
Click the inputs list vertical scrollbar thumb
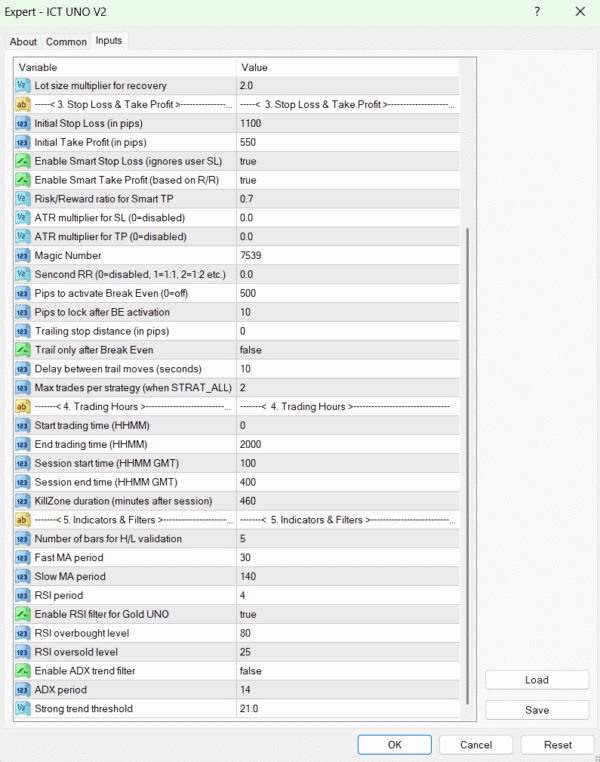(467, 466)
